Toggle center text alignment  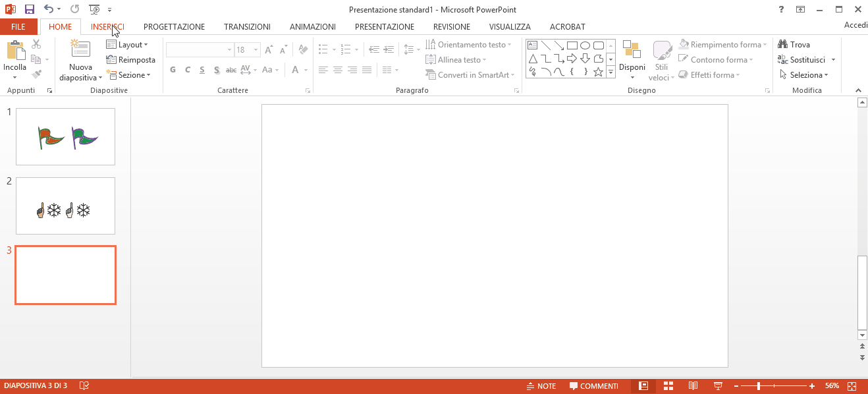coord(338,70)
